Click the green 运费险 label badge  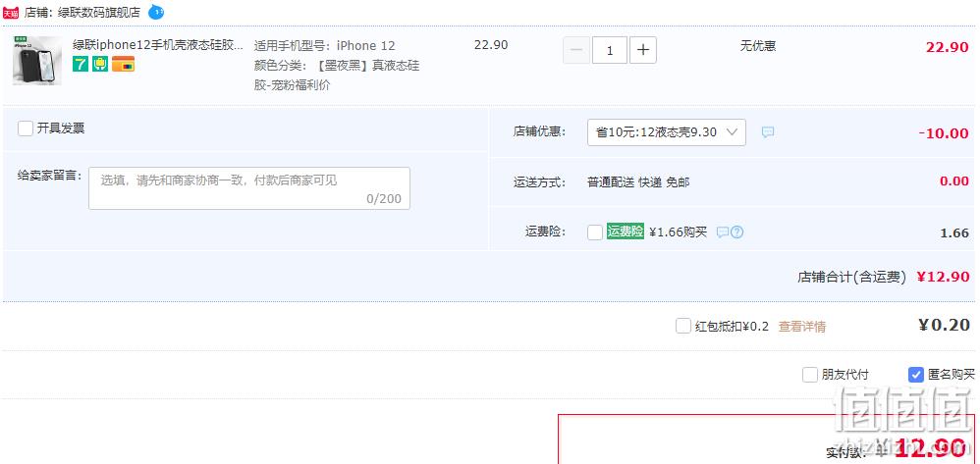click(625, 232)
